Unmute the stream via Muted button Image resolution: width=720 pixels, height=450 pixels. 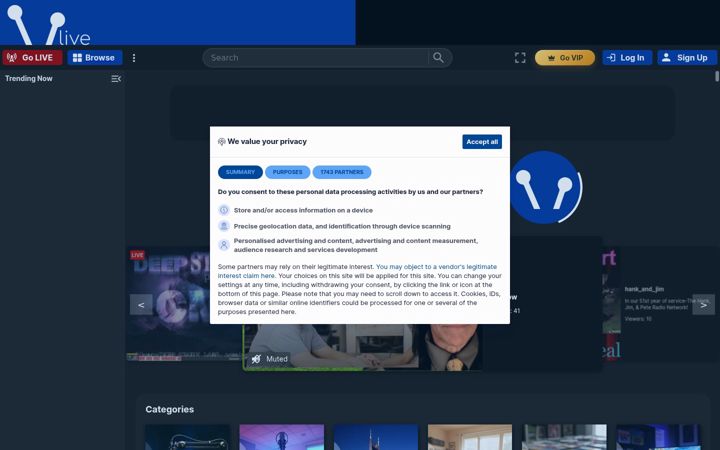(270, 359)
